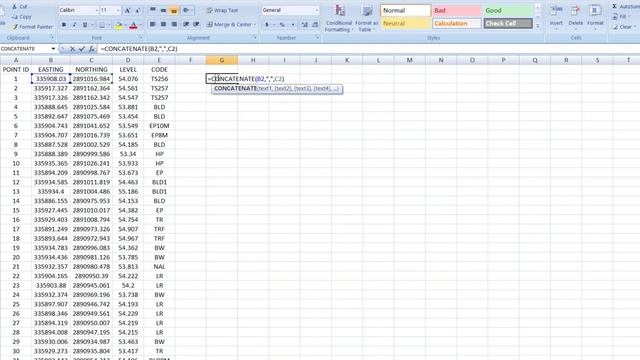The image size is (640, 360).
Task: Open Number group dialog launcher
Action: (317, 38)
